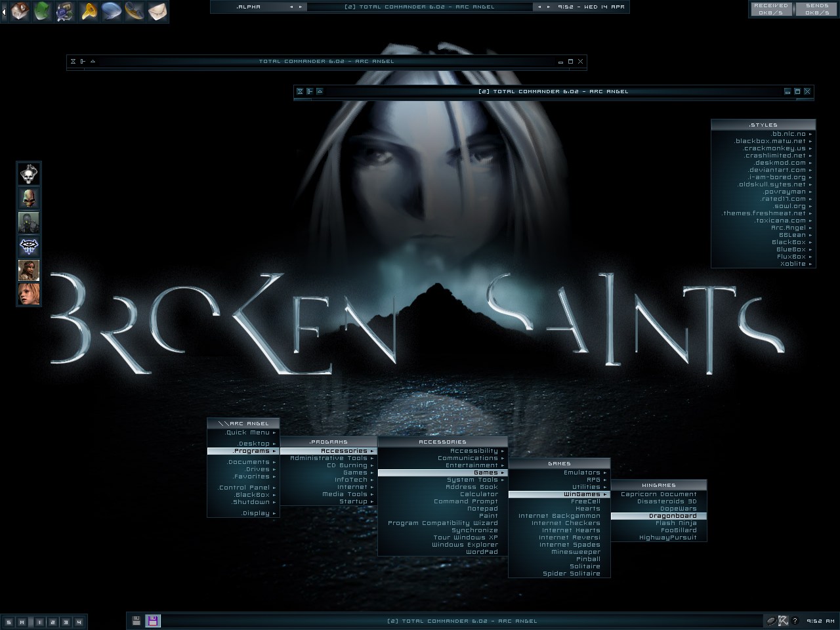Launch the blonde girl portrait icon
The image size is (840, 630).
point(29,294)
